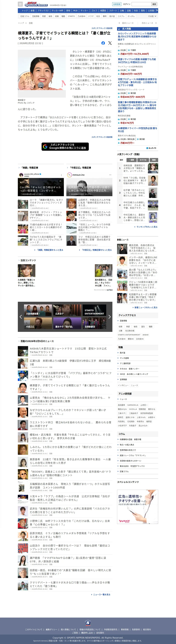Click the ログイン link in the header
The height and width of the screenshot is (644, 176).
tap(127, 4)
